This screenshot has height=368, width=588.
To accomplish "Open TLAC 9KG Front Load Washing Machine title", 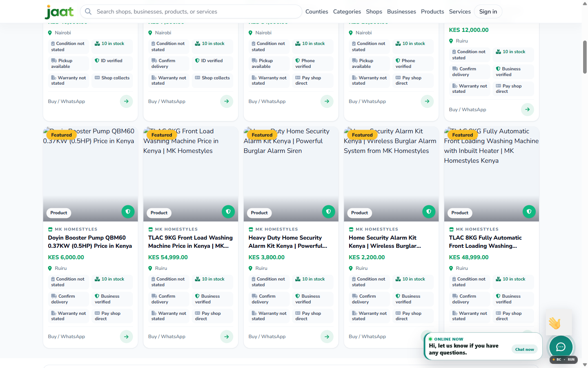I will pos(190,242).
